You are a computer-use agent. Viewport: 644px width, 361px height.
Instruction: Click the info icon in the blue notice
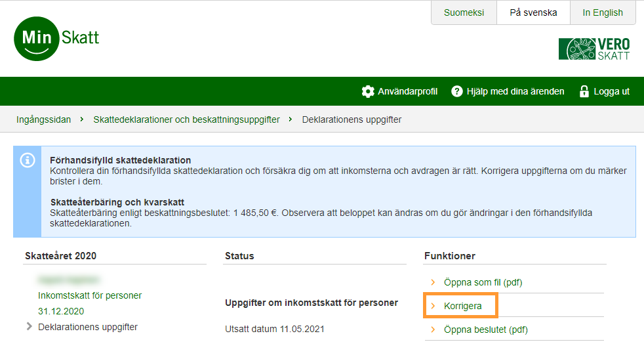(28, 160)
